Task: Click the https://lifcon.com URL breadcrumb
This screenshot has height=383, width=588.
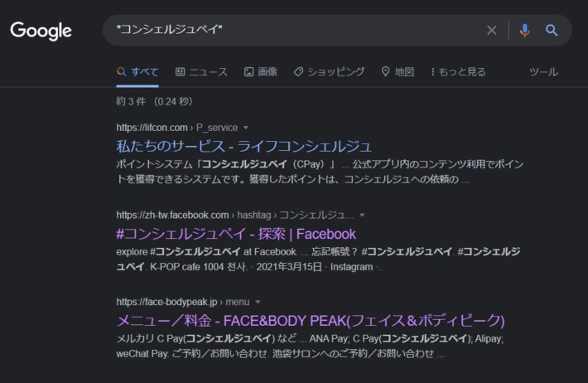Action: pyautogui.click(x=176, y=128)
